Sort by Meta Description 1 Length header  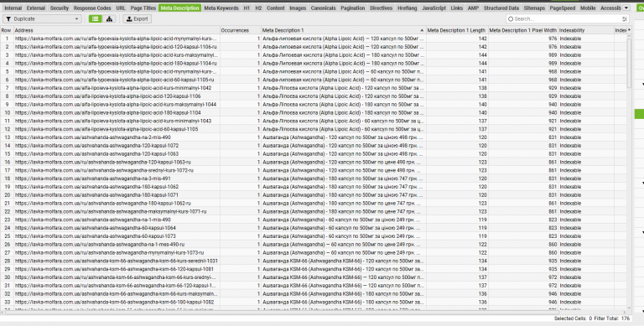[457, 30]
